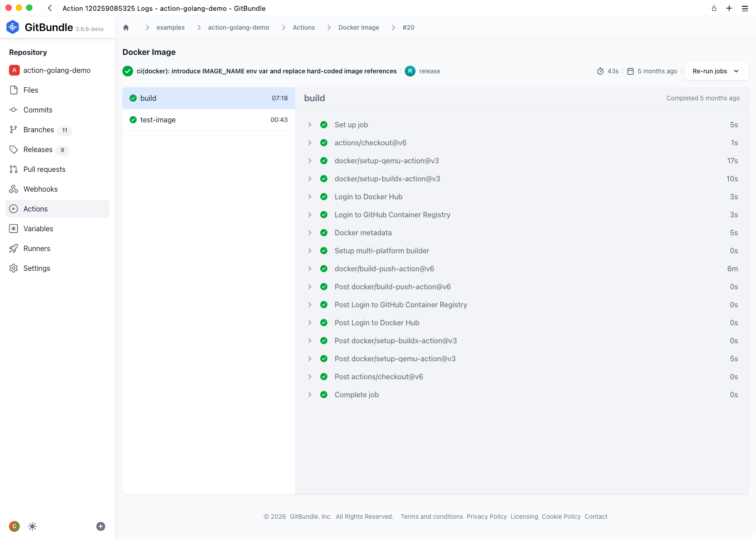Viewport: 756px width, 539px height.
Task: Select the test-image job
Action: click(209, 120)
